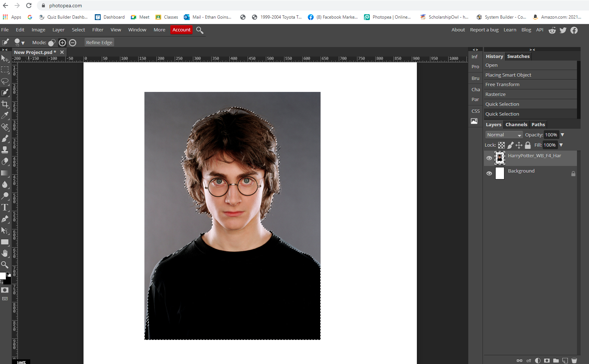
Task: Go to the Free Transform history step
Action: (530, 85)
